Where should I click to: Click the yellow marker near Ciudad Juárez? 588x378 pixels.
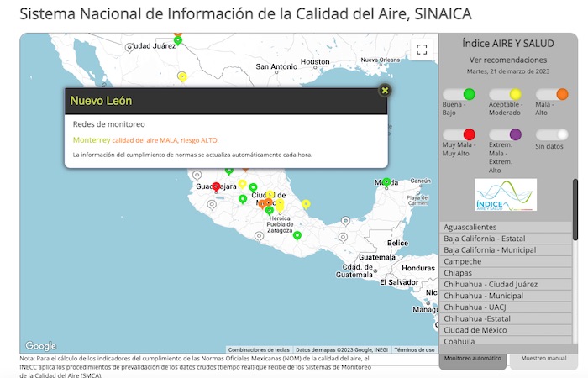tap(181, 76)
